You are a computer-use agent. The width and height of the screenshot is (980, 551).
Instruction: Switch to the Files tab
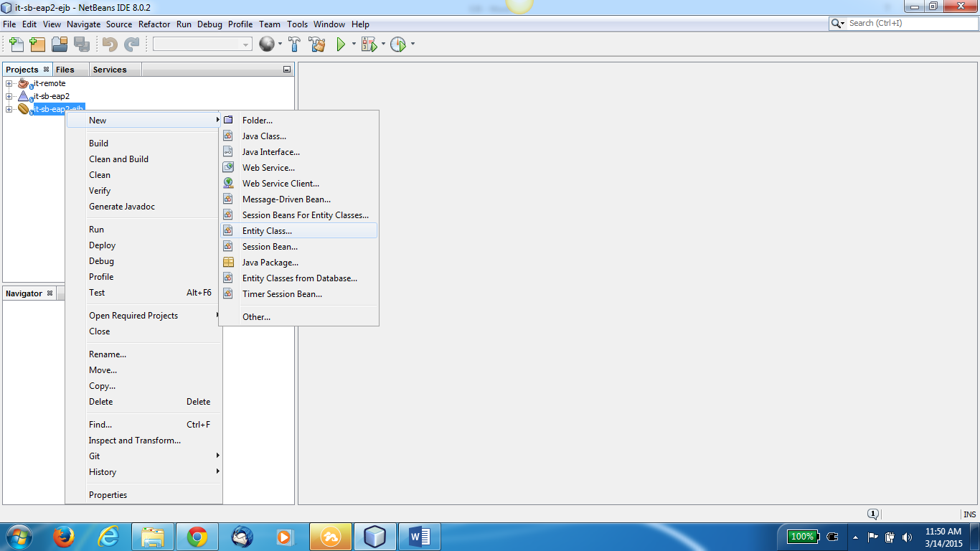[x=65, y=70]
